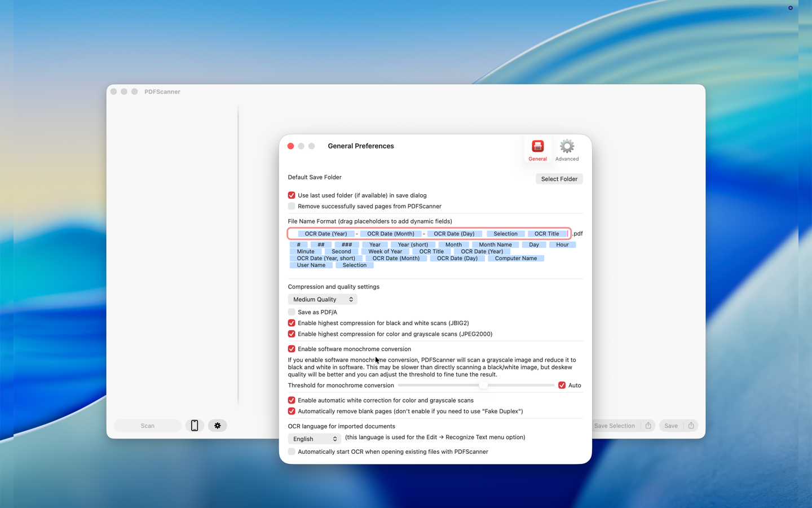Click the Select Folder button

pyautogui.click(x=559, y=179)
